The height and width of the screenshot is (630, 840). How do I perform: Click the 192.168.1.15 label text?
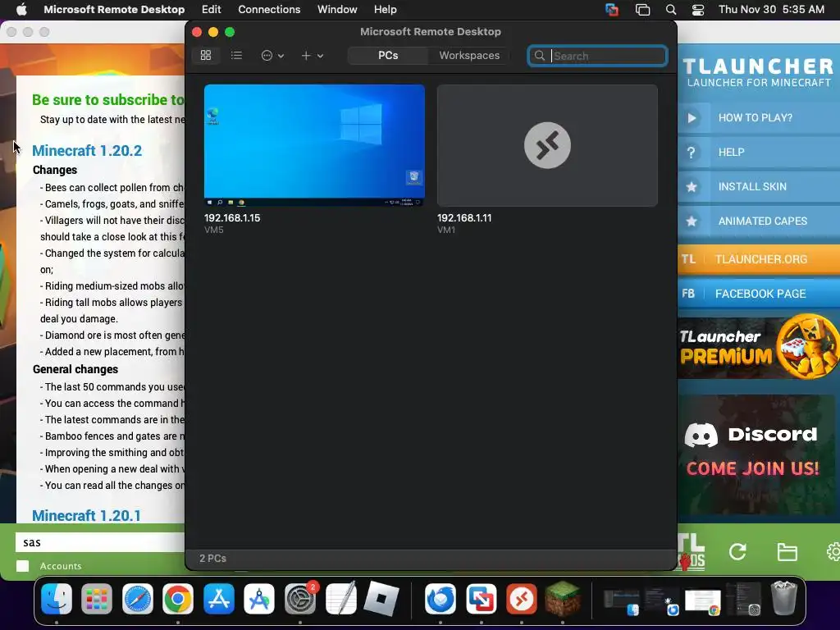[232, 218]
